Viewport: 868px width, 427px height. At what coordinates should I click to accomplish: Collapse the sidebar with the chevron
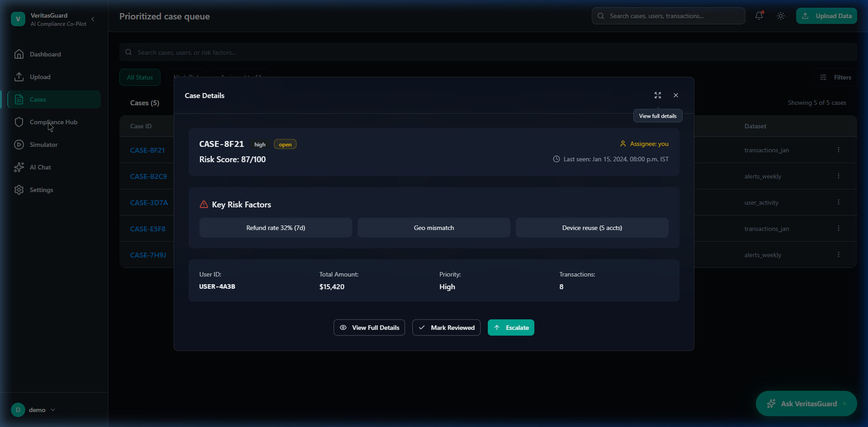pos(93,19)
